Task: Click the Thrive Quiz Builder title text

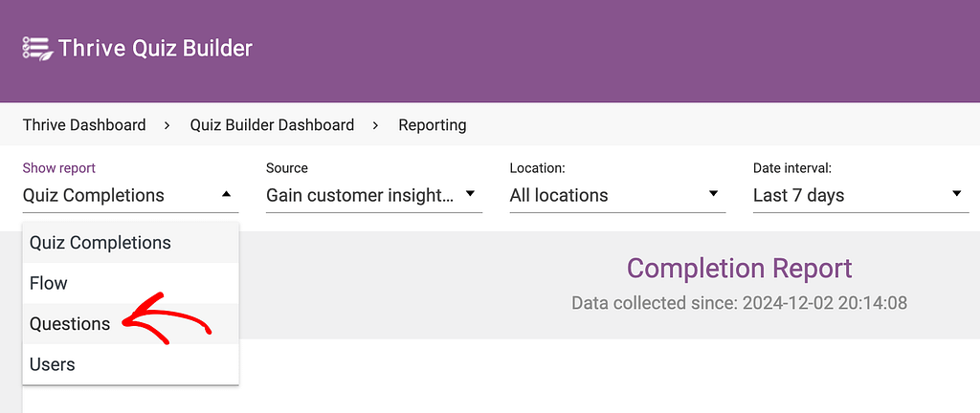Action: click(x=156, y=49)
